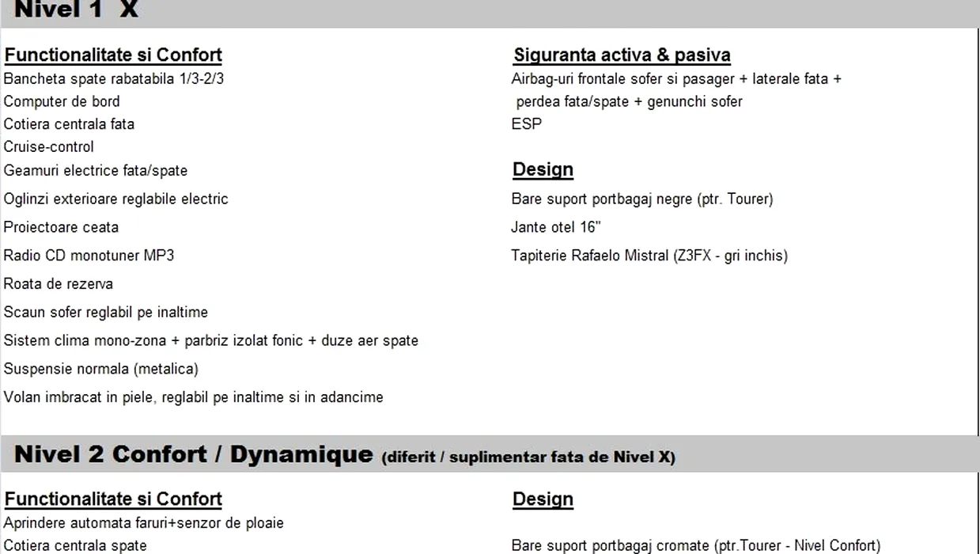The width and height of the screenshot is (980, 554).
Task: Click the 'ESP' entry
Action: coord(527,124)
